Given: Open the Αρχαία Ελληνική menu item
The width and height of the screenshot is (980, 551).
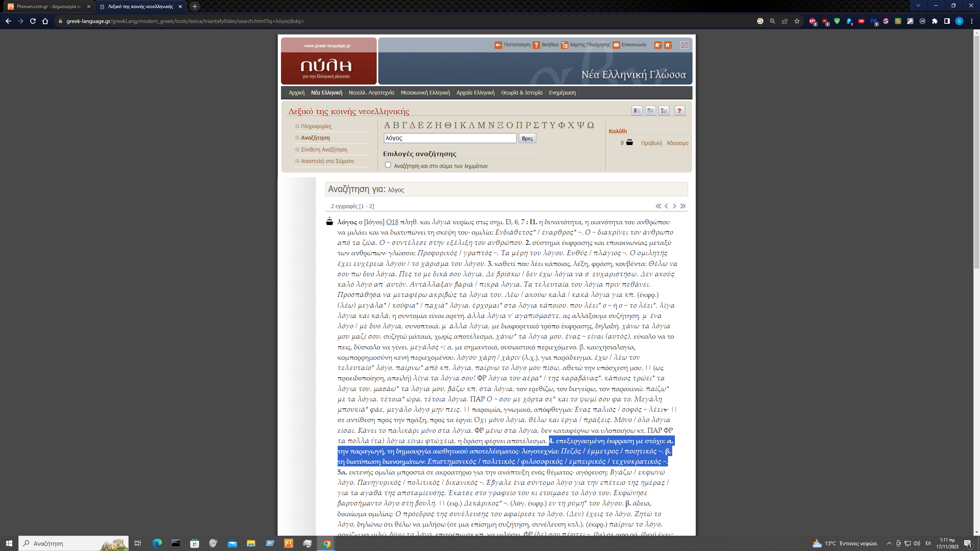Looking at the screenshot, I should (x=475, y=93).
